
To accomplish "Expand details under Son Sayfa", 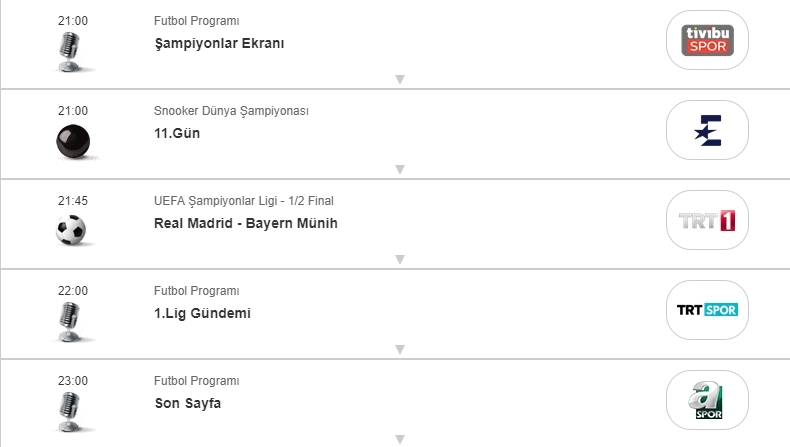I will (399, 439).
